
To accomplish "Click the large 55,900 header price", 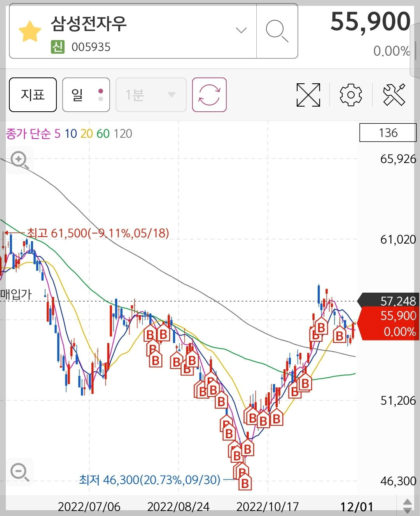I will pyautogui.click(x=370, y=21).
